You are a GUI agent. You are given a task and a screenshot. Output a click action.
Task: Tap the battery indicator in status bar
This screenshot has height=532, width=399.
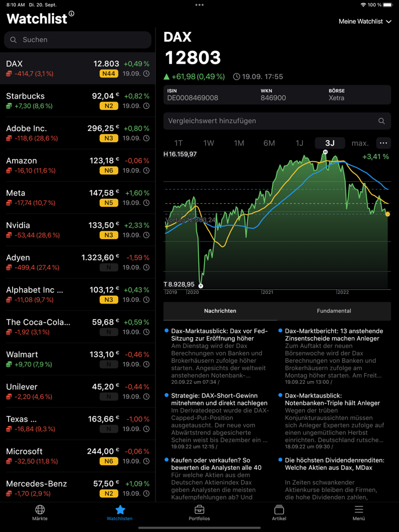tap(388, 5)
